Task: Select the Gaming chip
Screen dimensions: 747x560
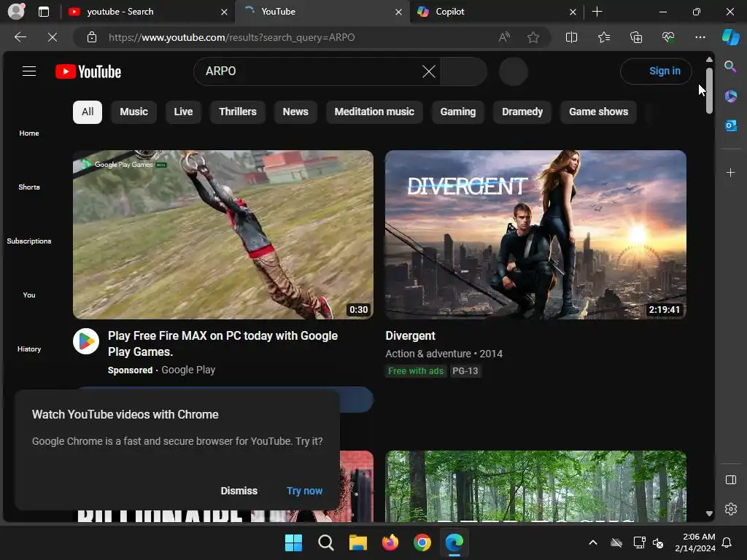Action: (458, 112)
